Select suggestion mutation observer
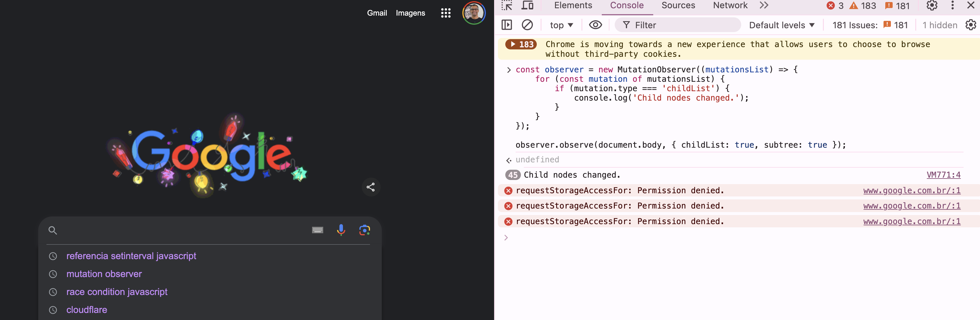This screenshot has height=320, width=980. pyautogui.click(x=104, y=274)
